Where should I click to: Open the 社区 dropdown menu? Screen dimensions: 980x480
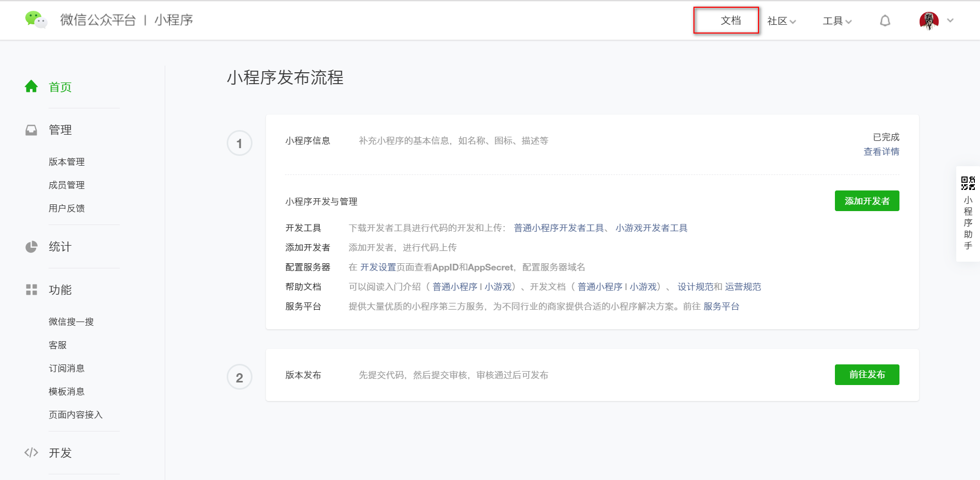click(781, 21)
